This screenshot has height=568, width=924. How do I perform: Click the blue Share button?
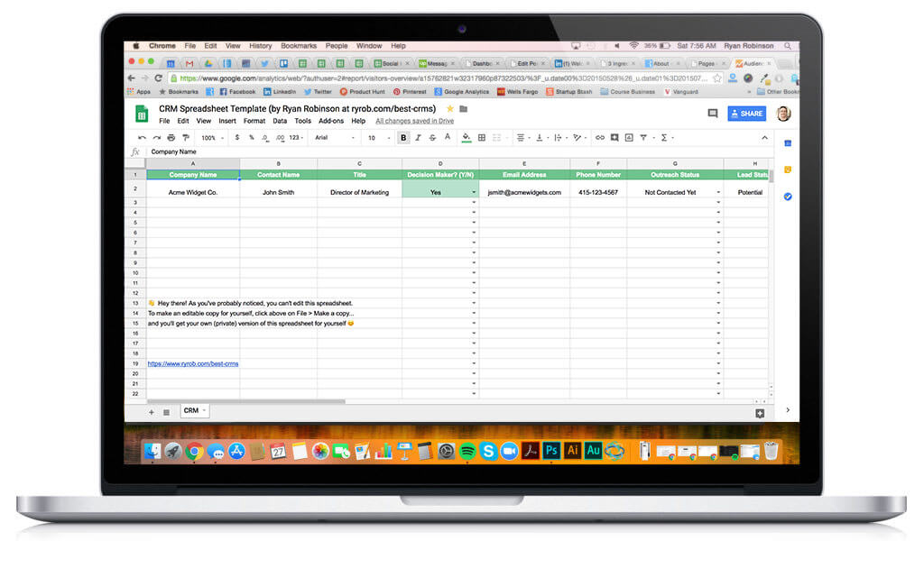click(x=747, y=114)
